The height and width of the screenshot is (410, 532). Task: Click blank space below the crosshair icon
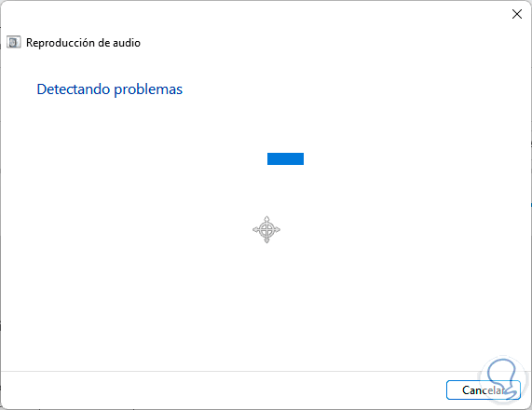pyautogui.click(x=266, y=306)
